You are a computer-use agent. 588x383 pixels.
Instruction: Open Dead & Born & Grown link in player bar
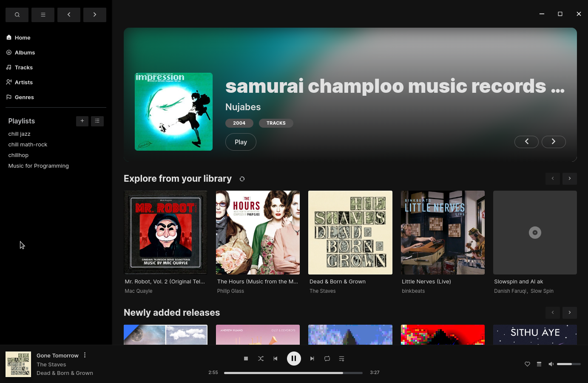click(65, 373)
